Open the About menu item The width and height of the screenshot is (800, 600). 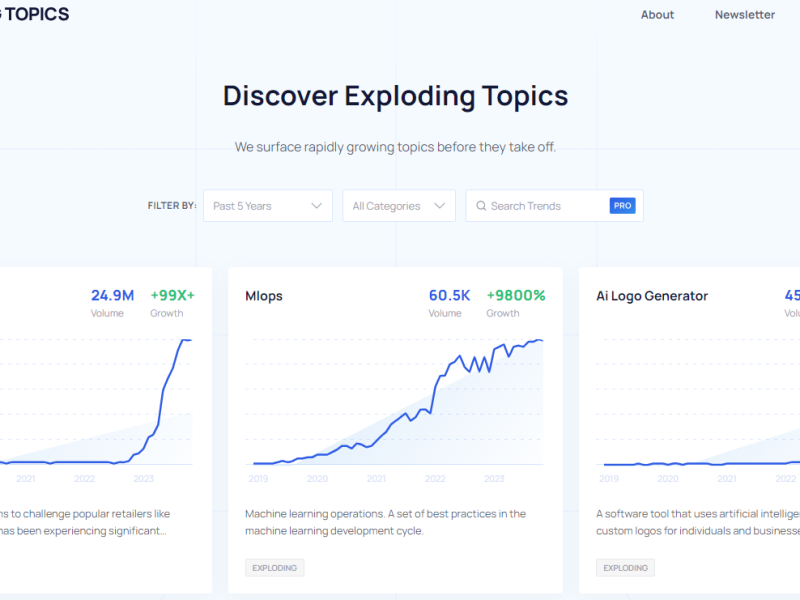[657, 15]
